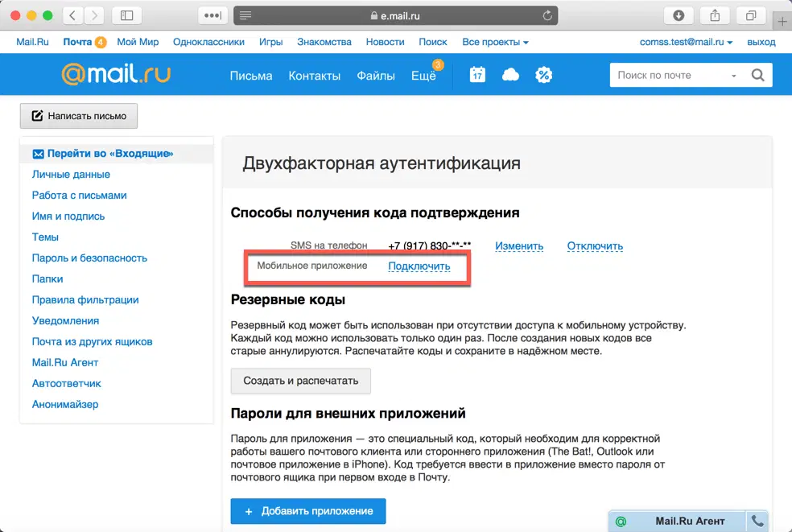The height and width of the screenshot is (532, 792).
Task: Show Safari downloads
Action: pyautogui.click(x=679, y=15)
